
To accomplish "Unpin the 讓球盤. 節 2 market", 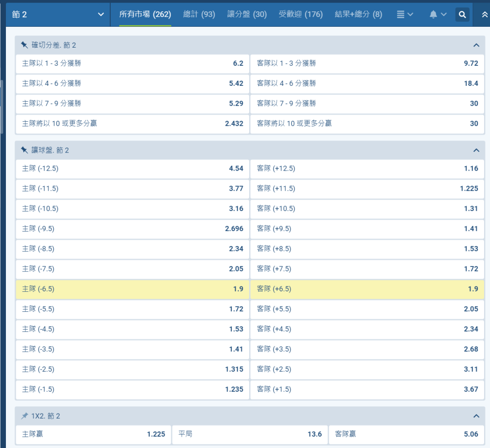I will pos(24,150).
